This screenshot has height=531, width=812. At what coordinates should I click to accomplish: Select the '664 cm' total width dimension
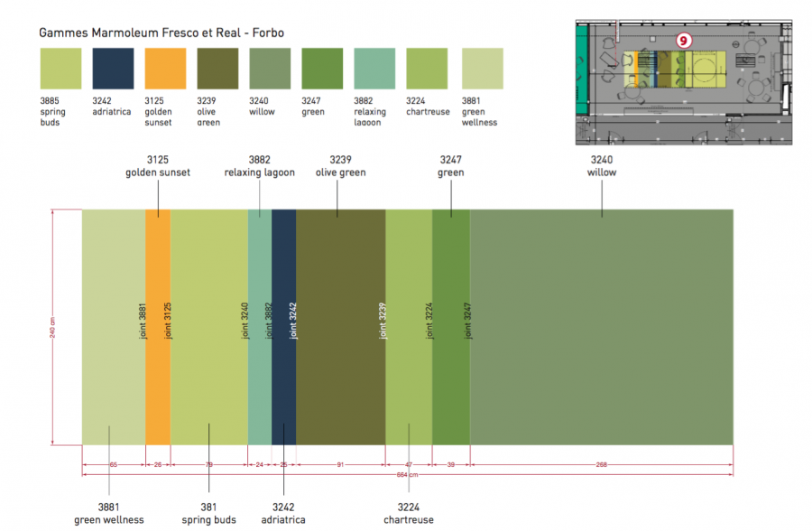(x=407, y=474)
